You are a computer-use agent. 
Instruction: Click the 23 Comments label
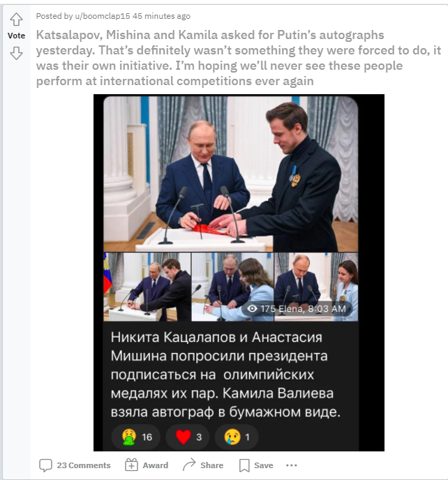click(83, 465)
